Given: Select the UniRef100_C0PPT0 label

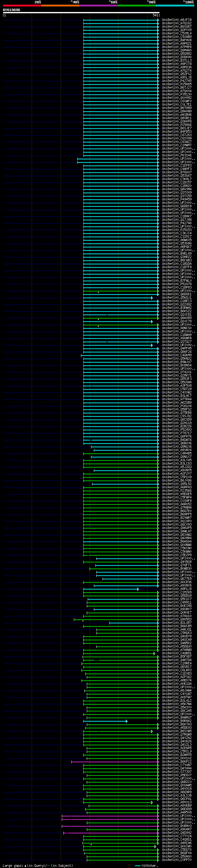Looking at the screenshot, I should coord(177,860).
